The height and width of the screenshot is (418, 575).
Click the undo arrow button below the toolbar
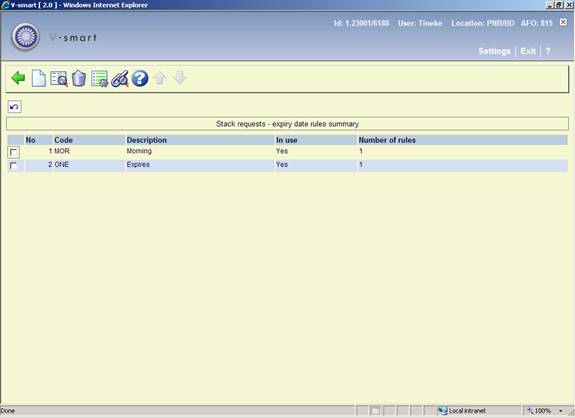click(x=15, y=107)
